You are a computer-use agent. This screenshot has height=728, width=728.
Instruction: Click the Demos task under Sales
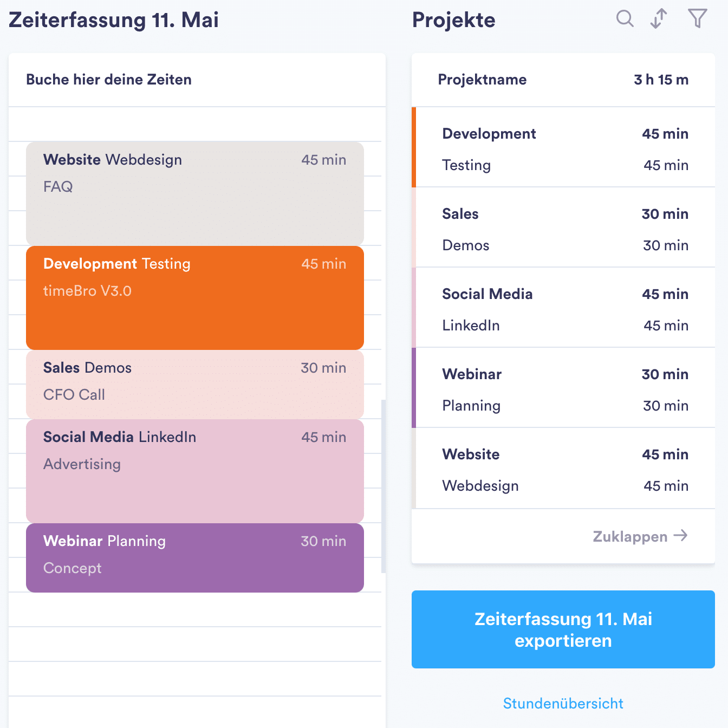click(x=565, y=245)
